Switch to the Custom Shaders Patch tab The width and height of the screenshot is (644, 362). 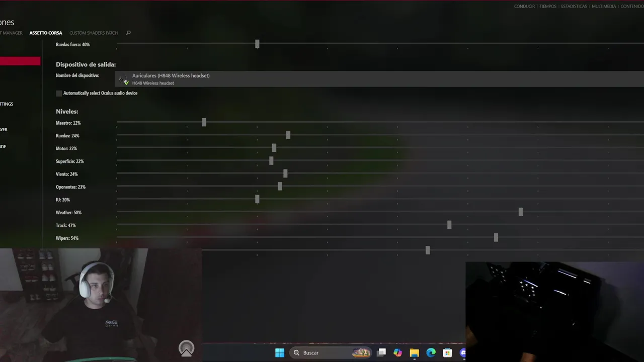coord(94,33)
